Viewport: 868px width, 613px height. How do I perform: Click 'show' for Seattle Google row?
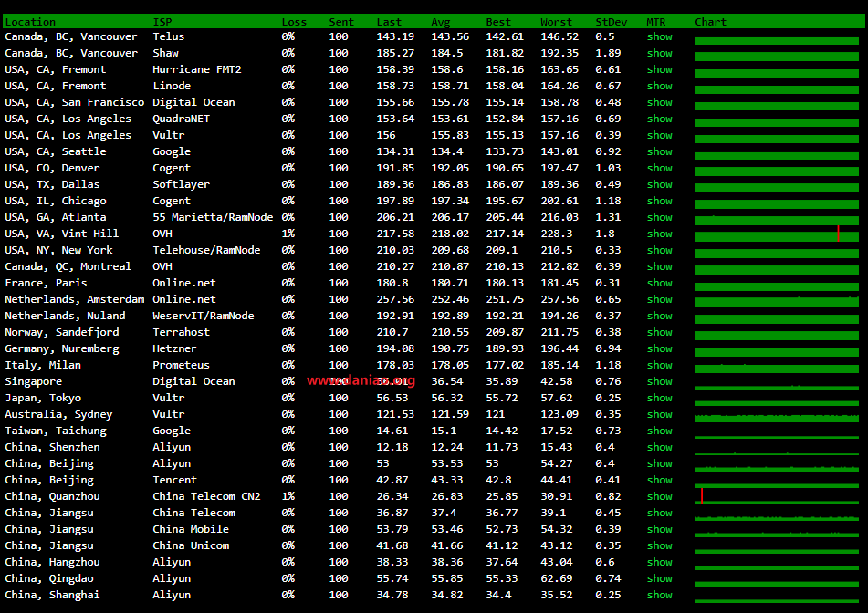point(659,151)
